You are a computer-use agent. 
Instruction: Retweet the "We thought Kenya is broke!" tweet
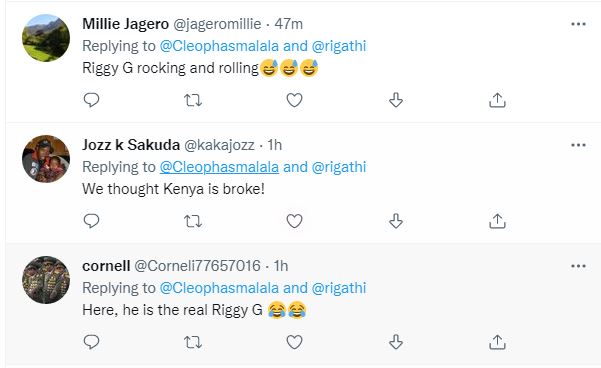[193, 221]
